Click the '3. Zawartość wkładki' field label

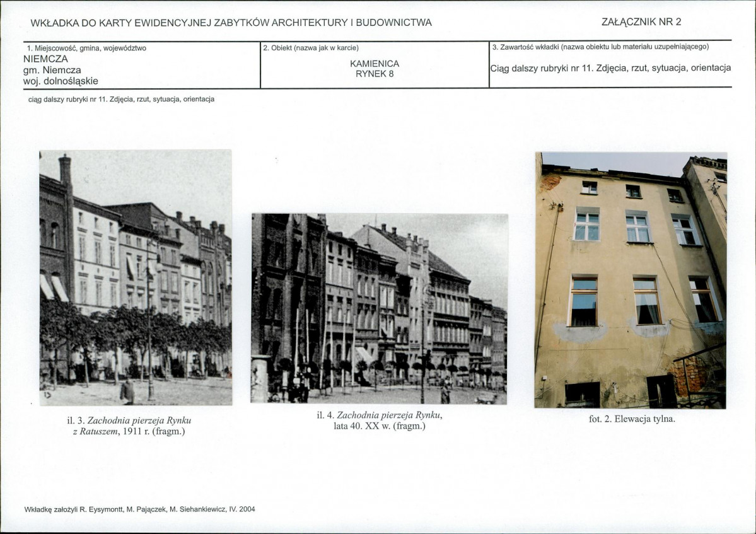pyautogui.click(x=600, y=47)
